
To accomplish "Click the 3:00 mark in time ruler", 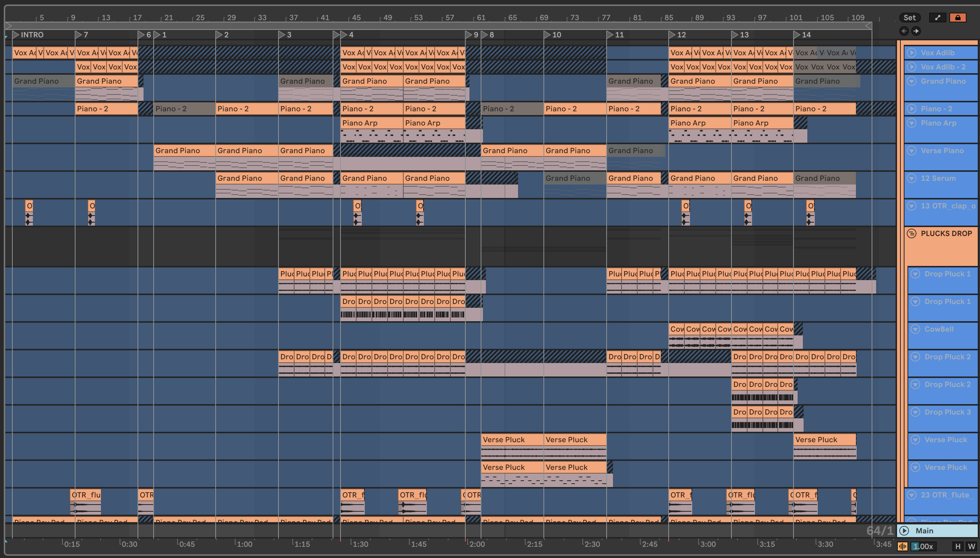I will [708, 544].
